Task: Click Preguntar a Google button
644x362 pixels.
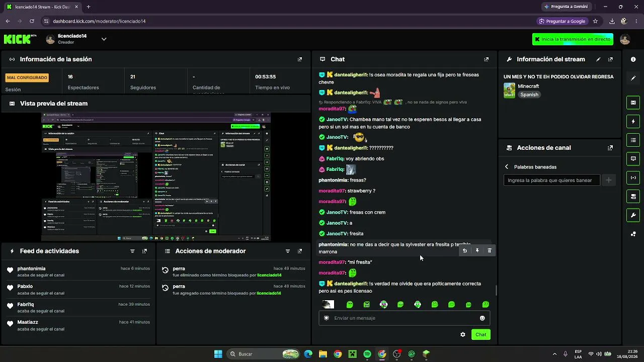Action: click(562, 21)
